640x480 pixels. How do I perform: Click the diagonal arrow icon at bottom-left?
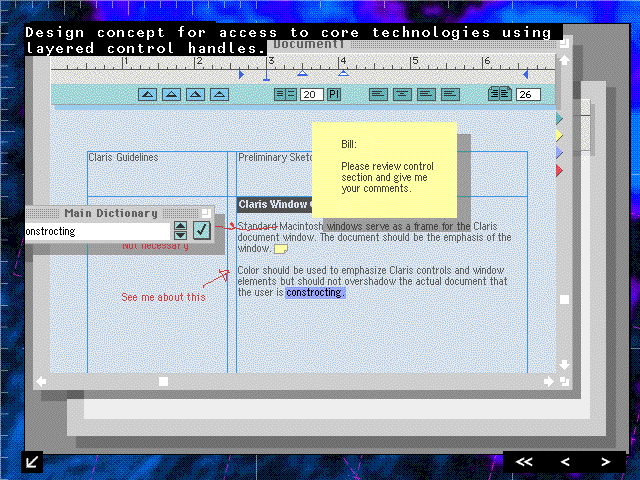[x=32, y=462]
